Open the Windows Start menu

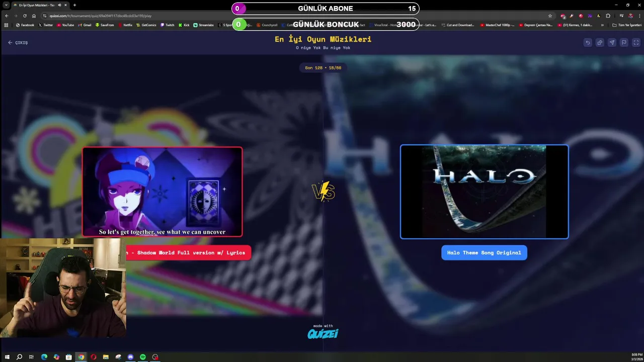(7, 357)
